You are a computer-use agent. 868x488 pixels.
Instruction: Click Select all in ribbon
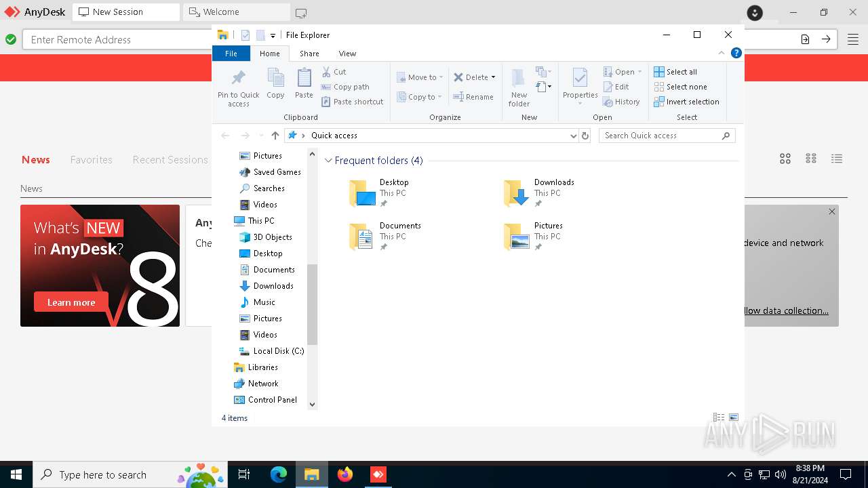(x=675, y=72)
